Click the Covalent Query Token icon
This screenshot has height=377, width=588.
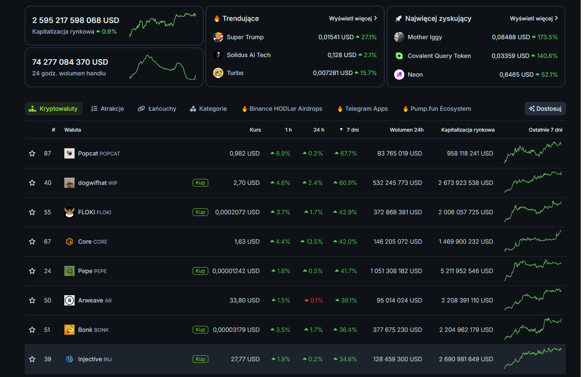399,56
